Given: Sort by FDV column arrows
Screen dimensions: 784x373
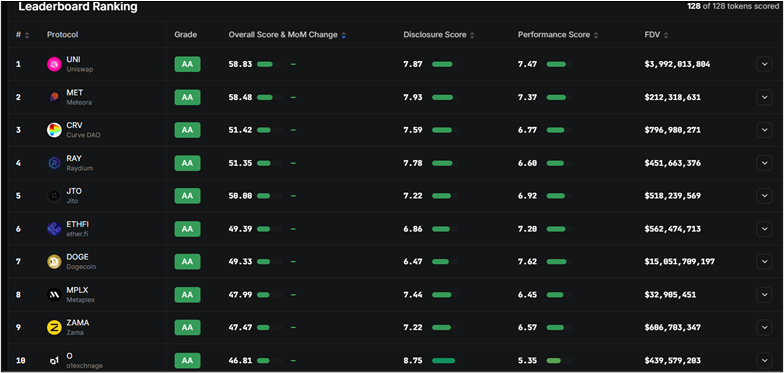Looking at the screenshot, I should [666, 35].
